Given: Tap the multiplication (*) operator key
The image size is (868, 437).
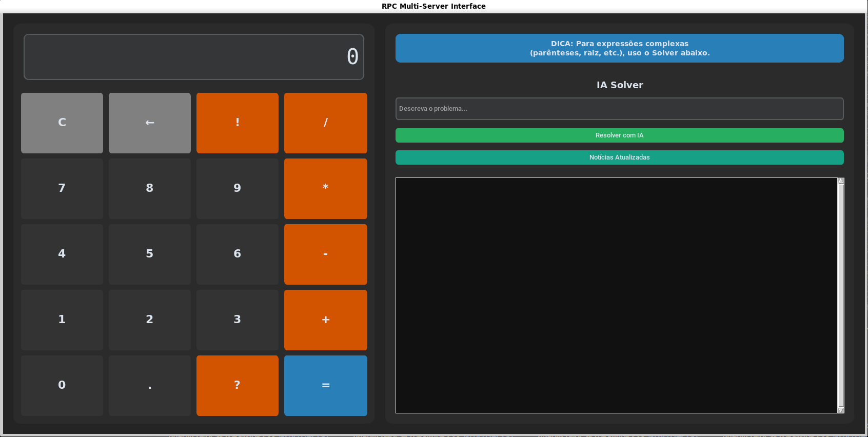Looking at the screenshot, I should tap(326, 189).
